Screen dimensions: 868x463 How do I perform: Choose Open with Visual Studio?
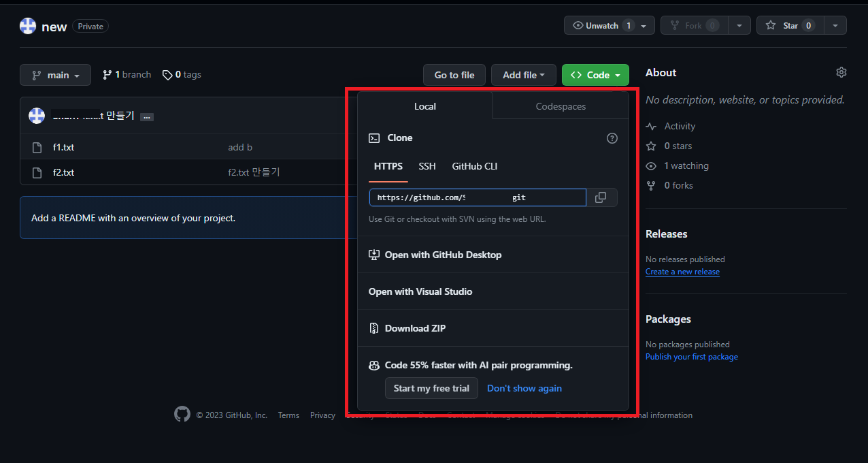[x=493, y=291]
